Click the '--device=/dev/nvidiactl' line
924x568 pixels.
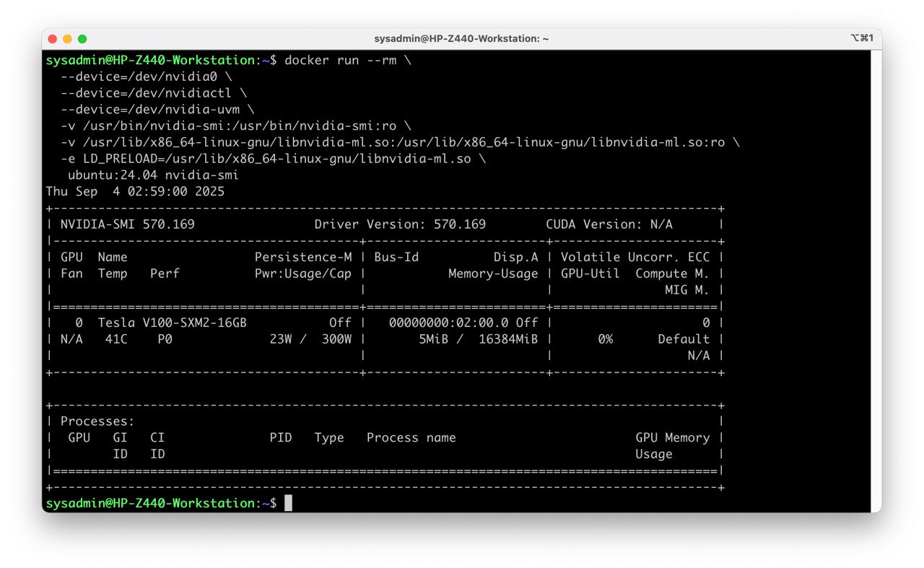pyautogui.click(x=154, y=93)
